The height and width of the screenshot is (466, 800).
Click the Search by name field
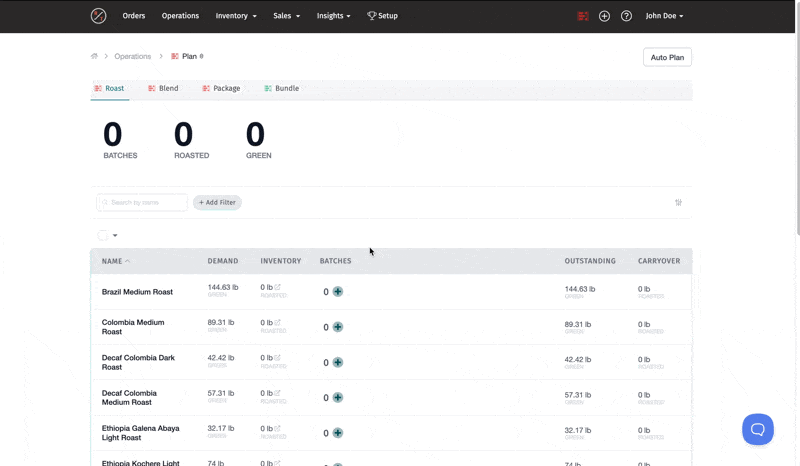click(x=146, y=203)
